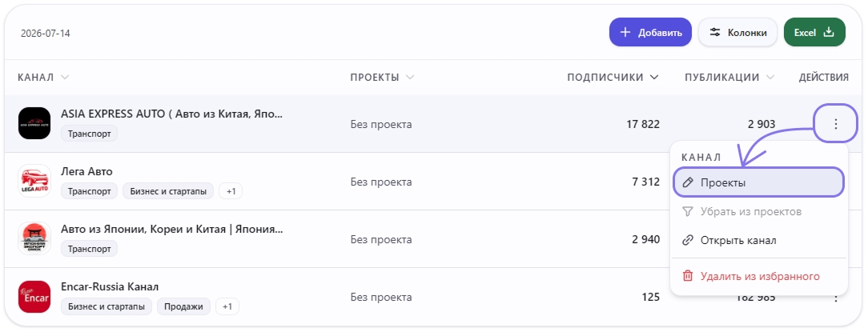Open the three-dot actions menu for ASIA EXPRESS AUTO
The image size is (868, 332).
pyautogui.click(x=835, y=124)
